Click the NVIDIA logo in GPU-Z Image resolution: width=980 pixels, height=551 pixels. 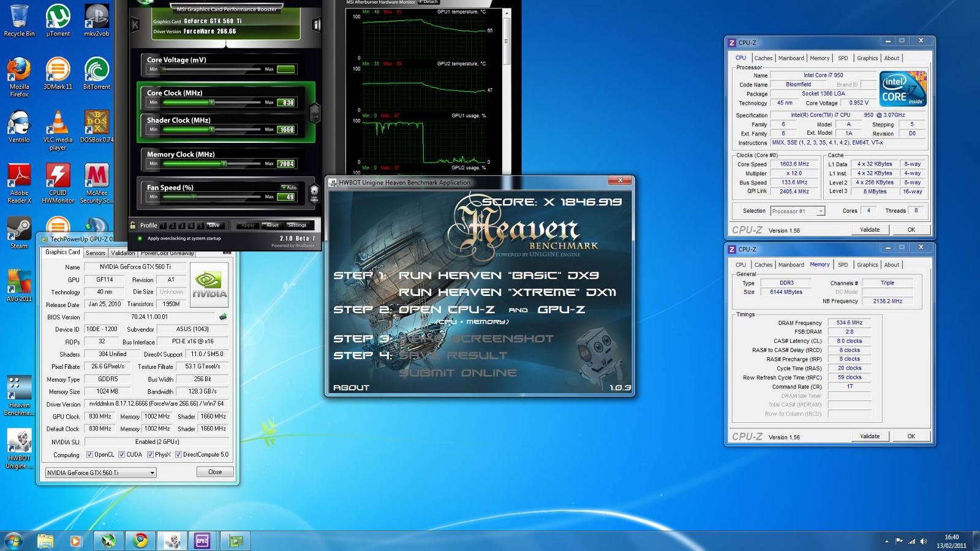click(x=209, y=285)
